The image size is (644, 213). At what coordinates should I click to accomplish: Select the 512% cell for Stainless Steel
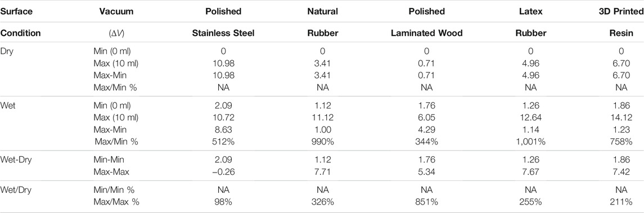(x=223, y=142)
